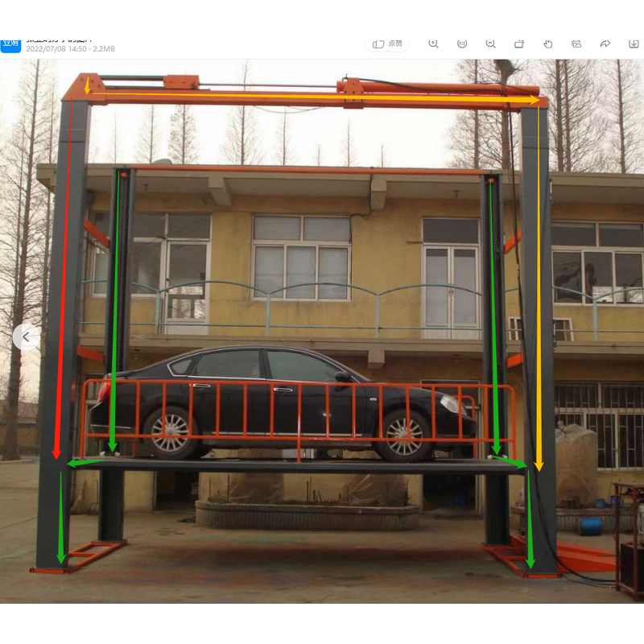Open the image edit icon
The width and height of the screenshot is (644, 644).
(x=576, y=44)
